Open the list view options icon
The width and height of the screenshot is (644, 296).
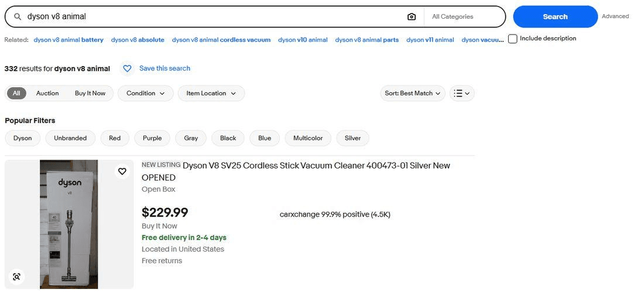[x=462, y=93]
